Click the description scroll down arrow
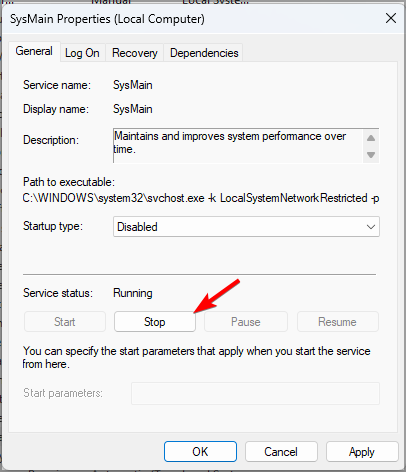Viewport: 406px width, 472px height. [371, 155]
